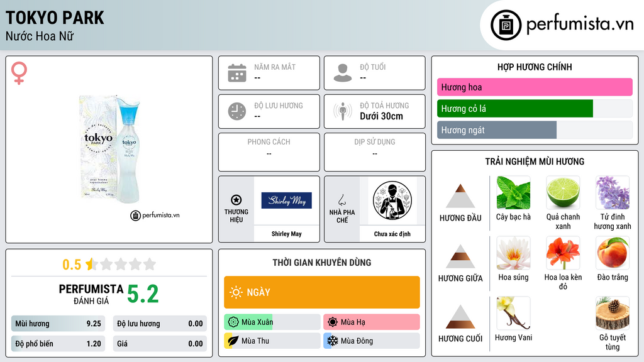Screen dimensions: 644x362
Task: Click the leaf icon for Mùa Thu
Action: pyautogui.click(x=233, y=341)
